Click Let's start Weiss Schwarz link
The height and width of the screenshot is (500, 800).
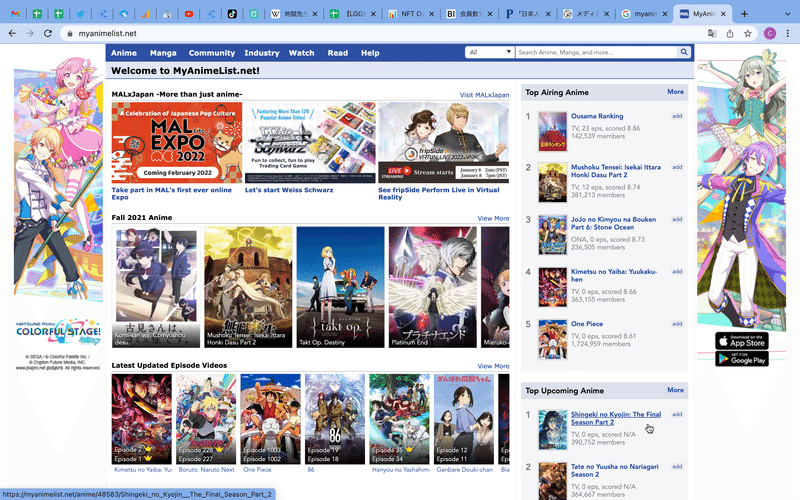[289, 190]
